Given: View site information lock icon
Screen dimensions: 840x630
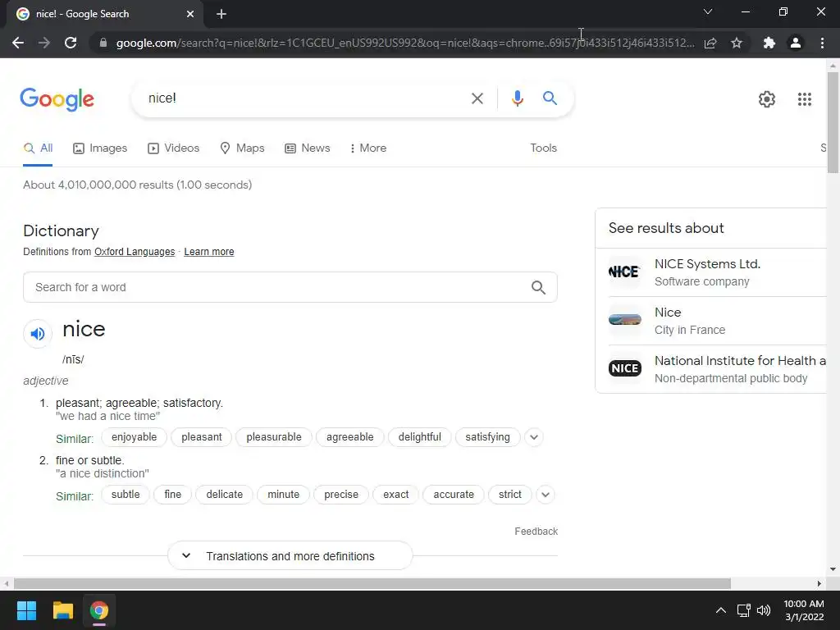Looking at the screenshot, I should (x=103, y=43).
